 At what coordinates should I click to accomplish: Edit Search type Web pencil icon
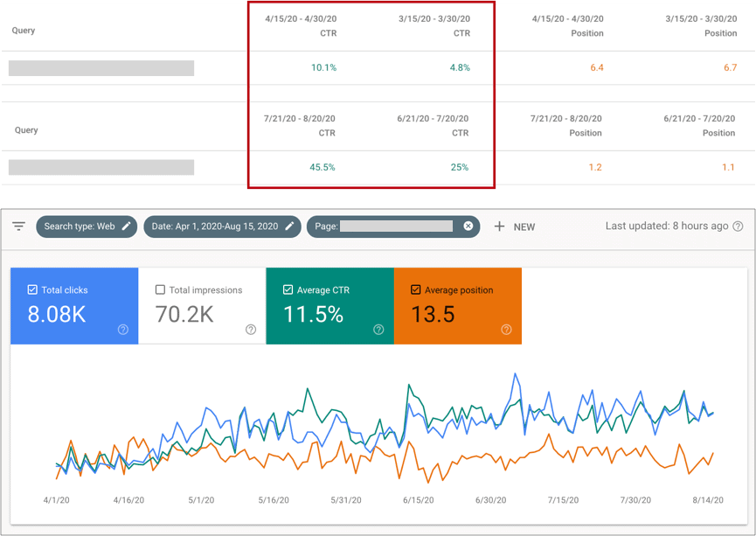point(127,226)
